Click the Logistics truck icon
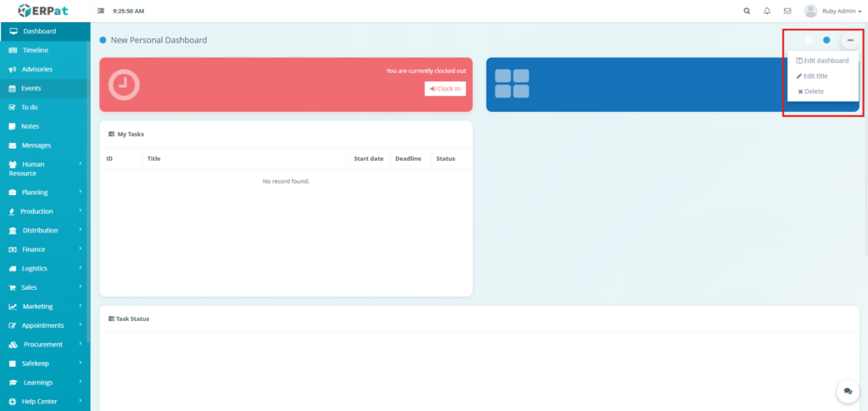The width and height of the screenshot is (868, 411). 13,269
